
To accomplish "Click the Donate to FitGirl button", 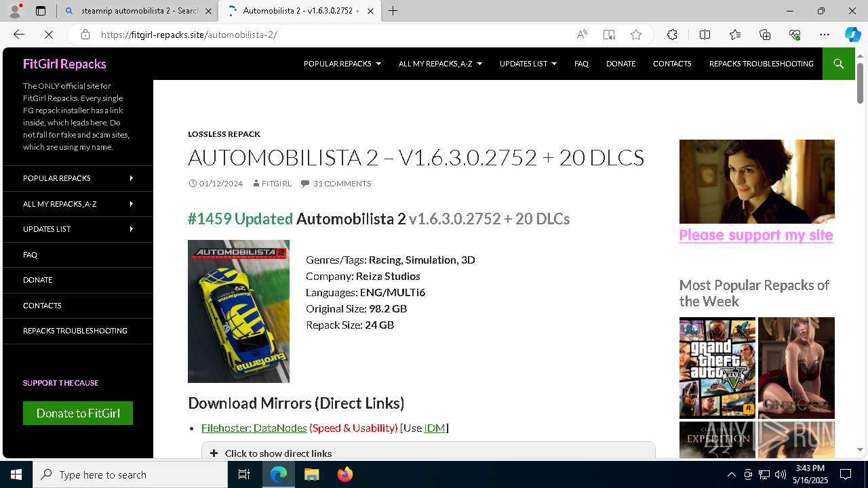I will [78, 413].
